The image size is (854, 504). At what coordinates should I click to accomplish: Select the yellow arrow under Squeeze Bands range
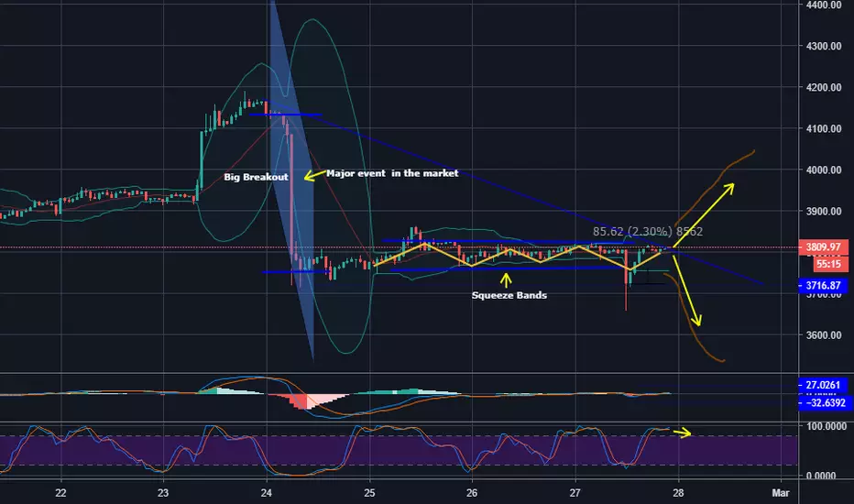506,280
